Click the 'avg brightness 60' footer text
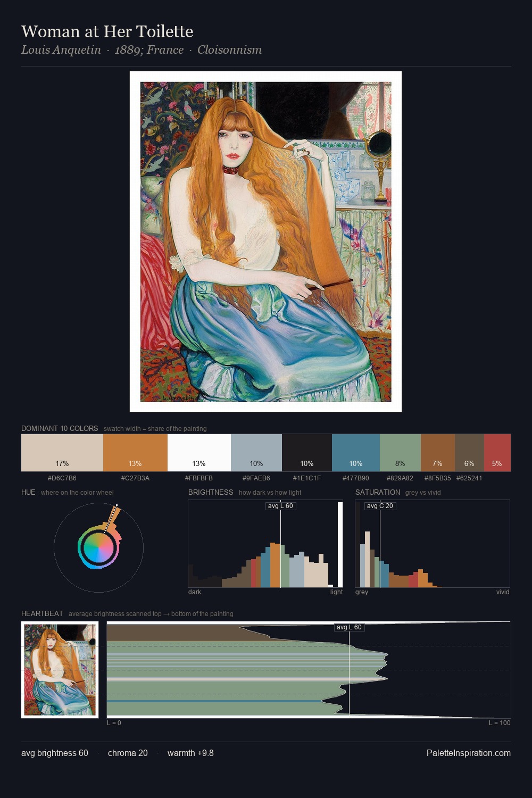 [x=55, y=753]
